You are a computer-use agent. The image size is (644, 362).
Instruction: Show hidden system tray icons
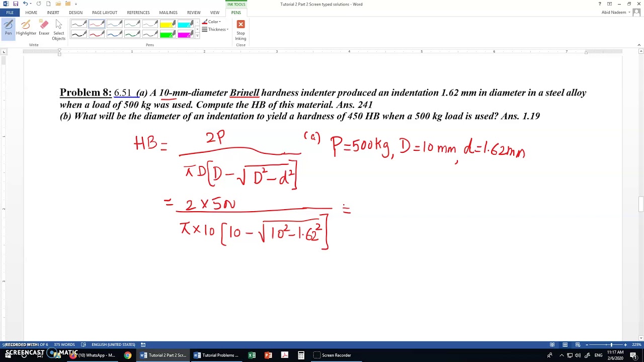561,355
